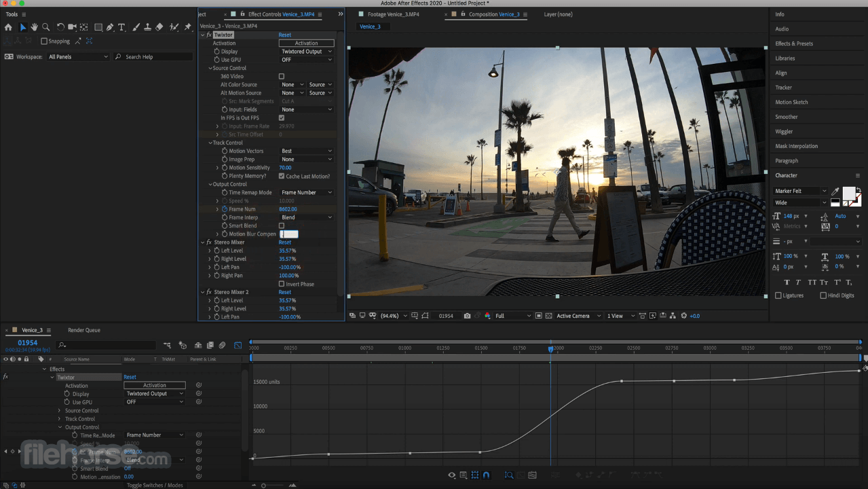Click the Activation button under Twixtor
The height and width of the screenshot is (489, 868).
point(306,43)
